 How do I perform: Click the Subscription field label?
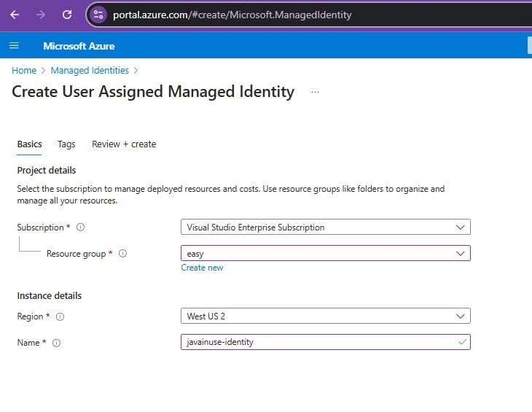coord(40,228)
